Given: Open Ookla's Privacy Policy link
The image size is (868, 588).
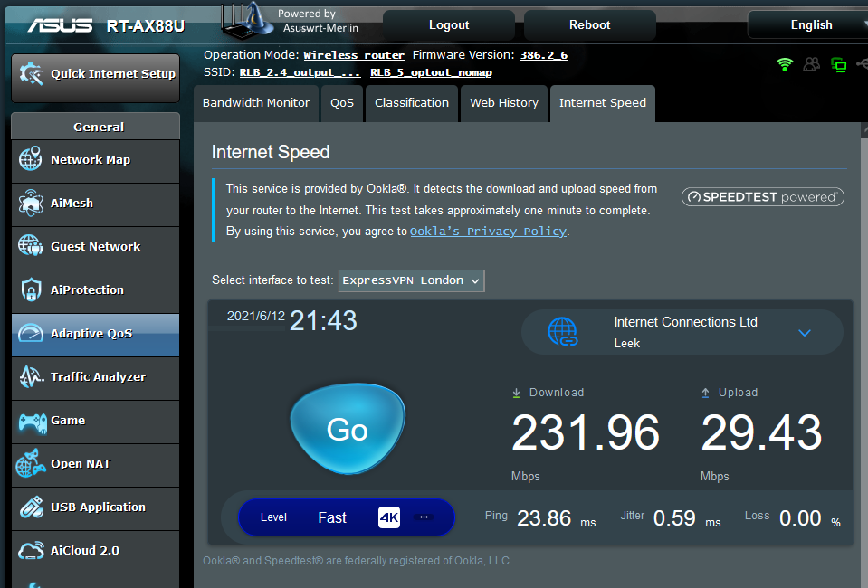Looking at the screenshot, I should pos(488,232).
